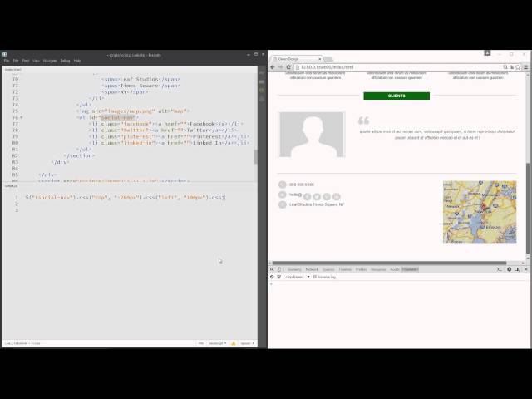
Task: Open the Navigate menu in Brackets
Action: point(50,61)
